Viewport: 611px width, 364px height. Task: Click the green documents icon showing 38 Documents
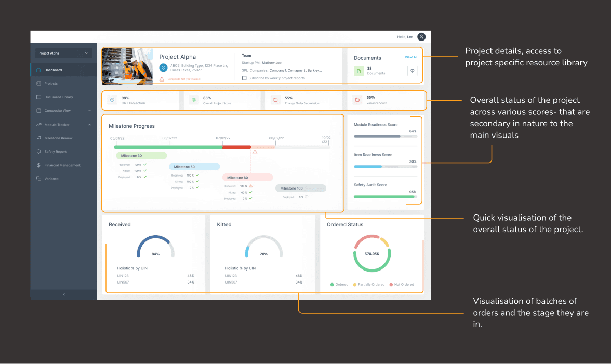coord(359,71)
